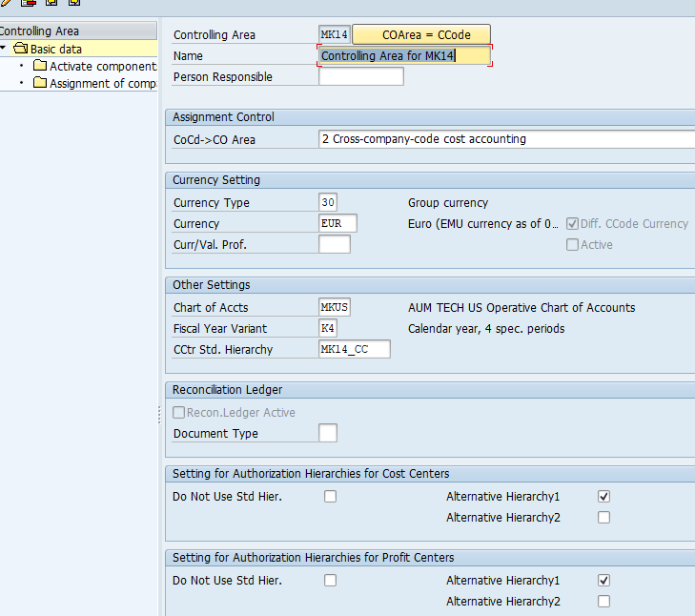Click the Document Type input box
The width and height of the screenshot is (695, 616).
click(x=327, y=434)
